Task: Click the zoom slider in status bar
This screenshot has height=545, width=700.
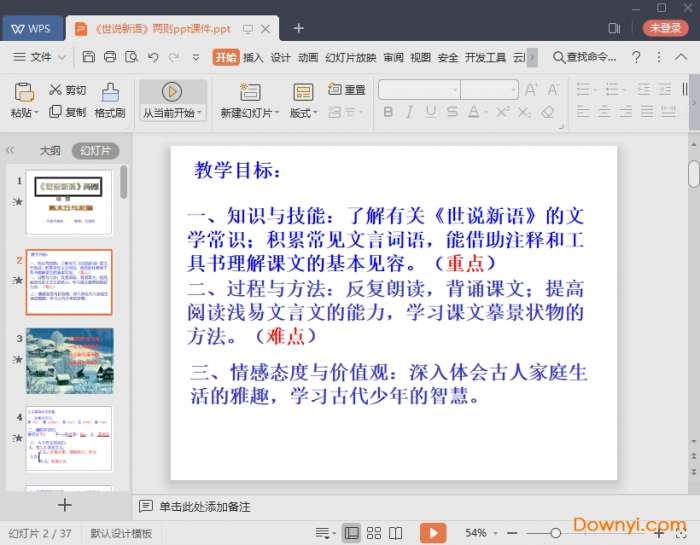Action: tap(556, 533)
